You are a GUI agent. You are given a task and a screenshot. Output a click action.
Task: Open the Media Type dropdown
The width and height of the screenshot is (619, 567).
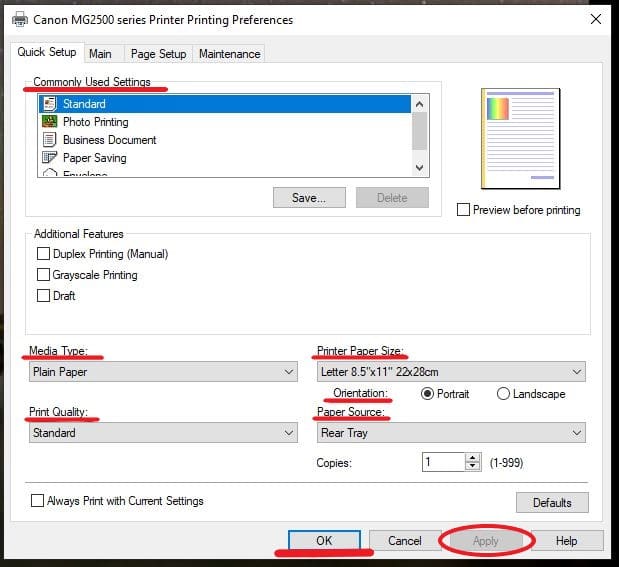[x=163, y=372]
